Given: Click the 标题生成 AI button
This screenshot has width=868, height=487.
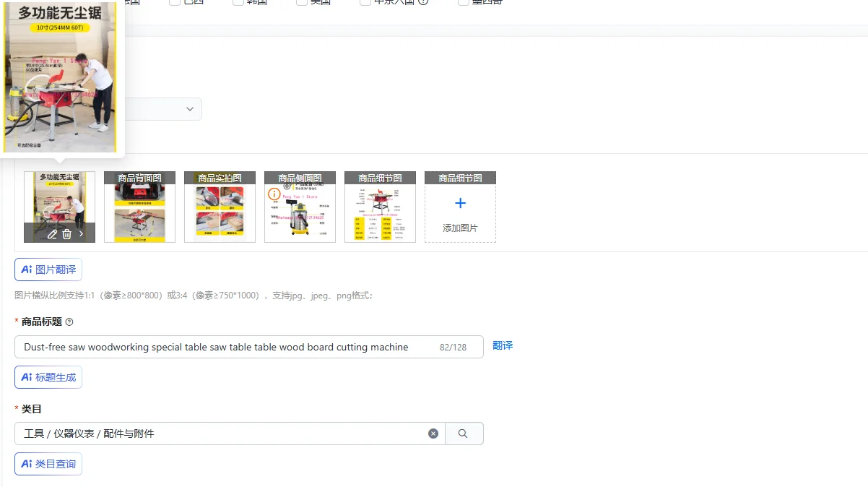Looking at the screenshot, I should point(48,377).
